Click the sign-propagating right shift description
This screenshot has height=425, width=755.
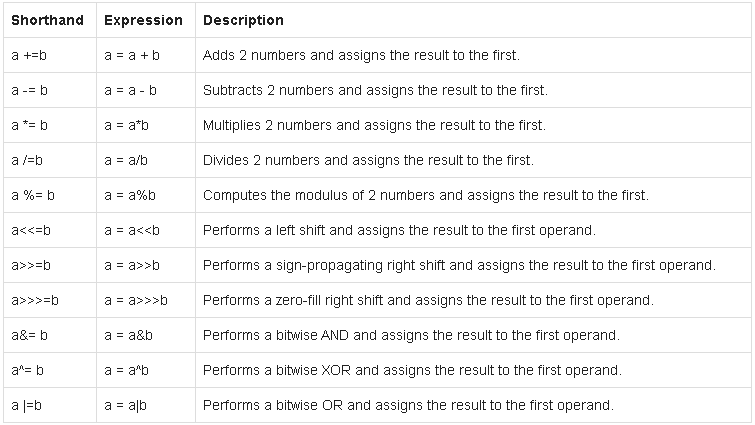click(459, 265)
